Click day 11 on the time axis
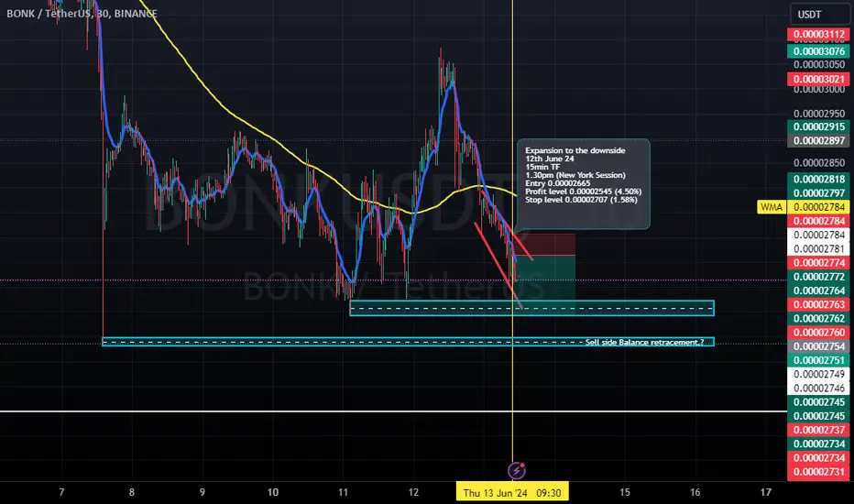This screenshot has height=504, width=854. tap(343, 492)
